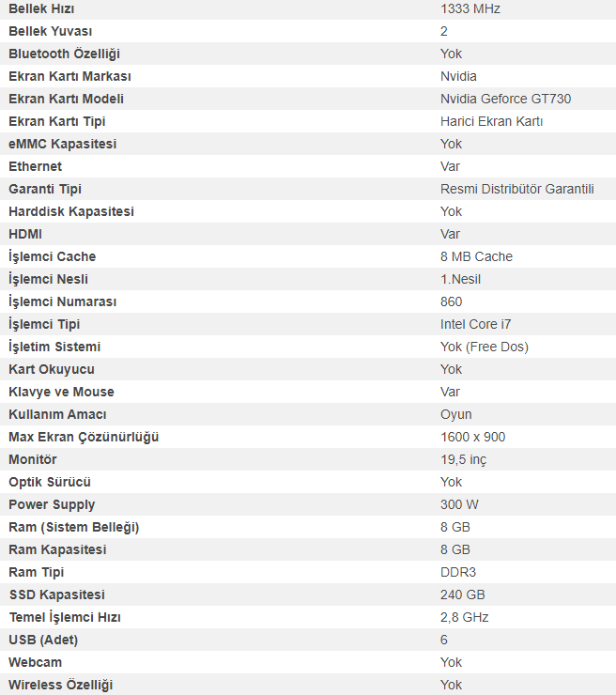The height and width of the screenshot is (695, 616).
Task: Select the Nvidia Geforce GT730 value
Action: point(505,99)
